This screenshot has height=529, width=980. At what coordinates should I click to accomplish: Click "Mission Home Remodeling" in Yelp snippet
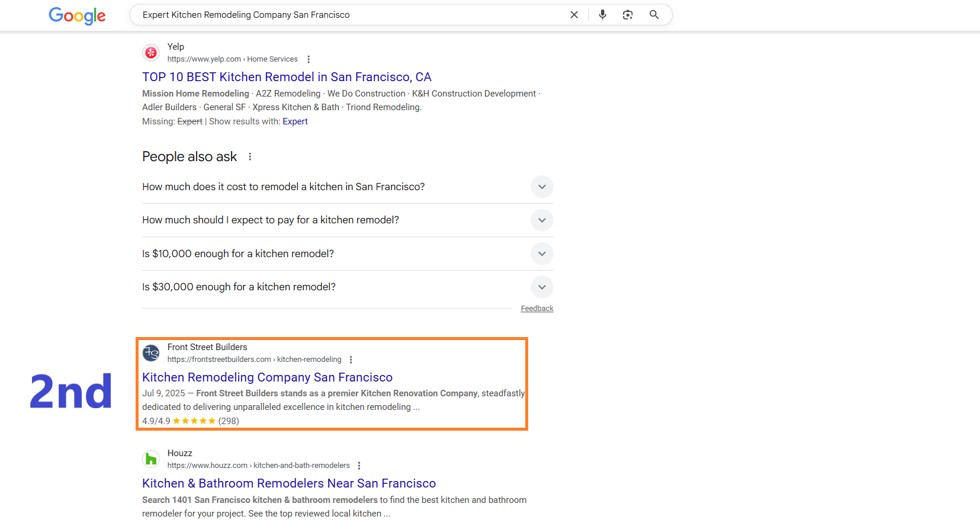click(x=195, y=94)
